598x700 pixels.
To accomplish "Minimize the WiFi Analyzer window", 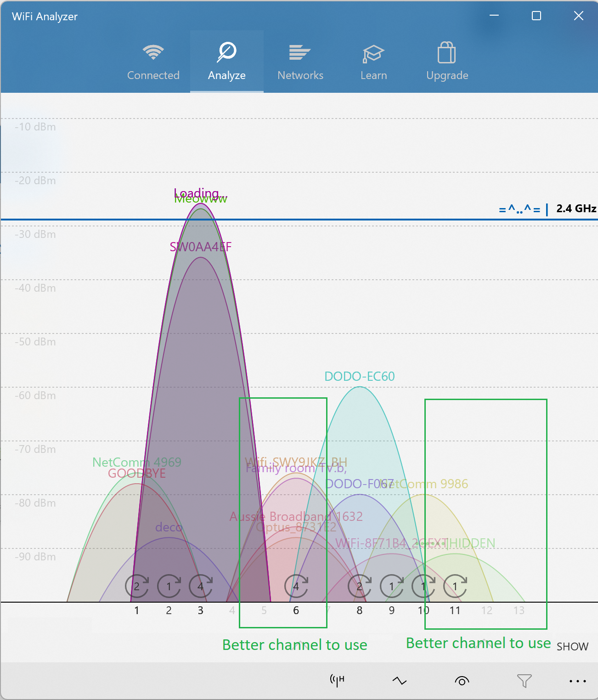I will [x=494, y=16].
